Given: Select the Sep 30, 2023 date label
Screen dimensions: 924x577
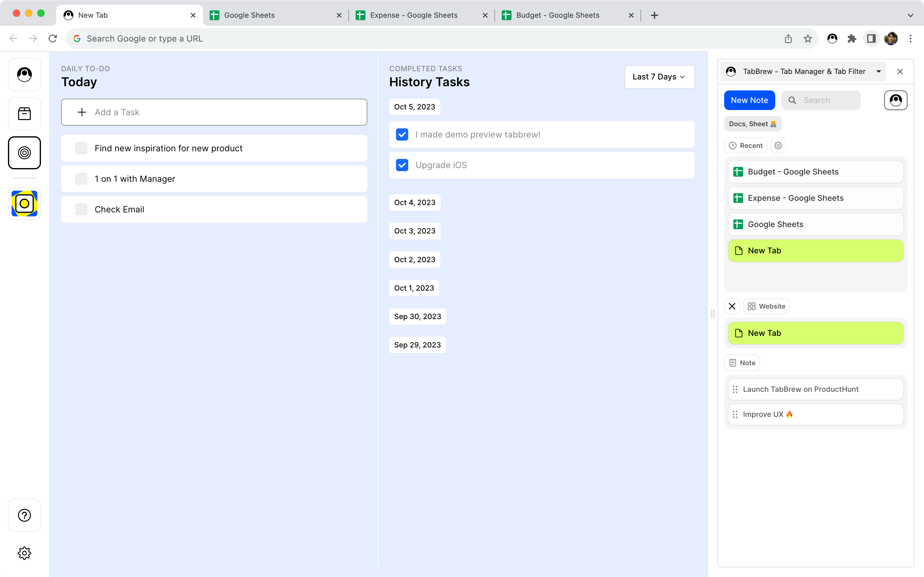Looking at the screenshot, I should coord(417,316).
